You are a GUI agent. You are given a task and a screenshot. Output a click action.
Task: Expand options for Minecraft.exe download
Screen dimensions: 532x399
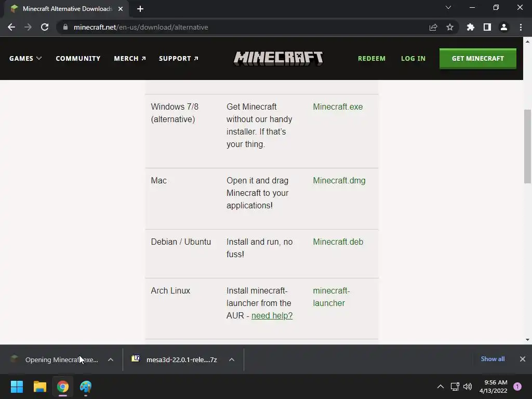coord(111,360)
